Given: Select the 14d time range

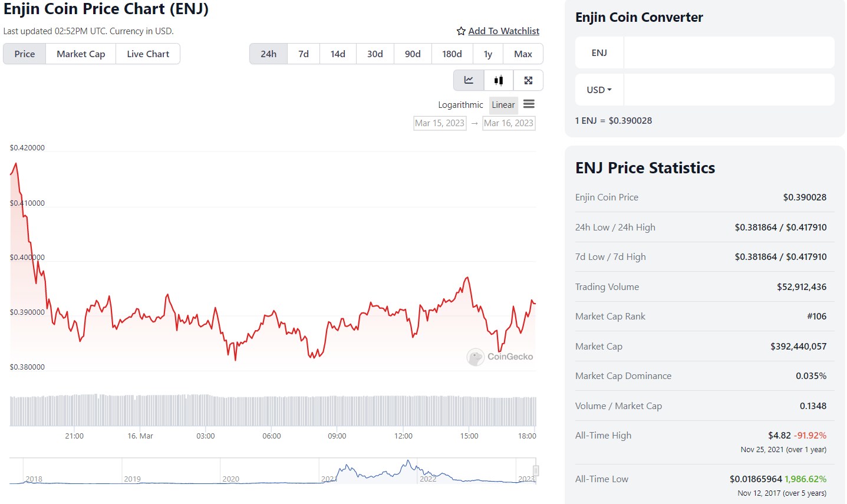Looking at the screenshot, I should click(x=338, y=54).
